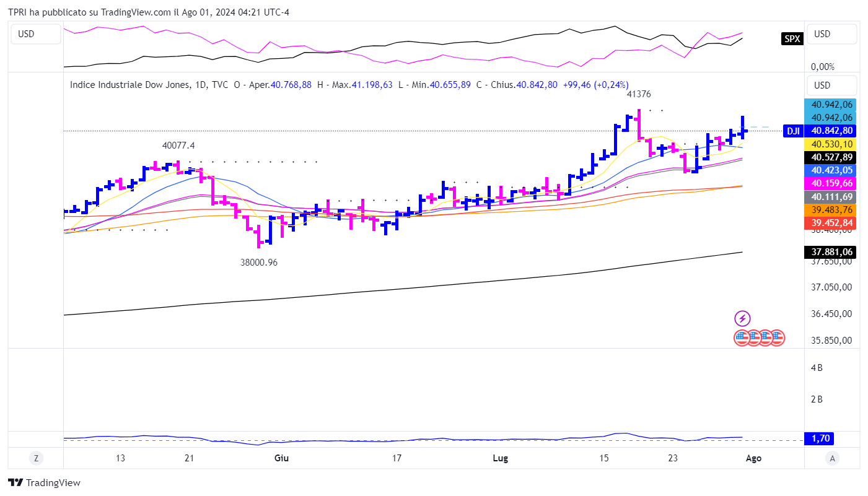
Task: Click the 36.450,00 price axis label
Action: (x=833, y=313)
